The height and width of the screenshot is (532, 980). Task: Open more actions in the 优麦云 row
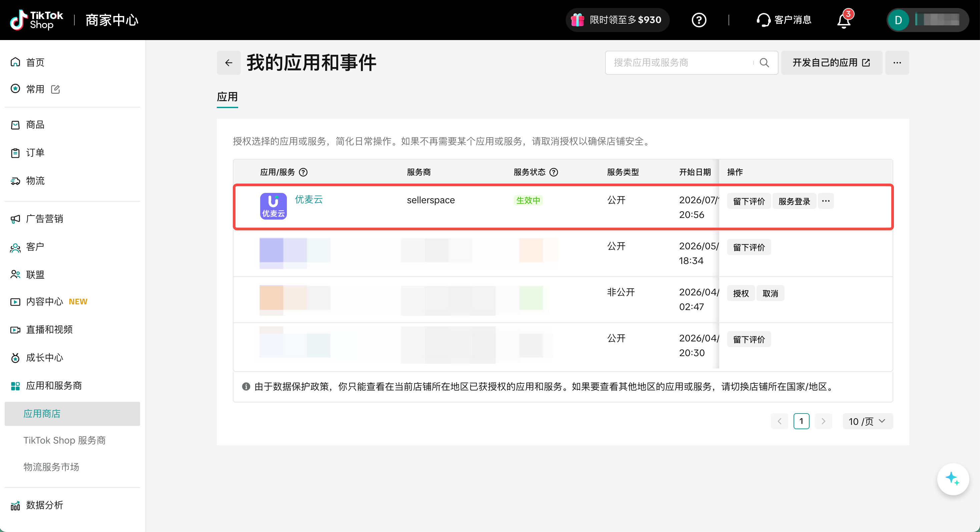(826, 201)
